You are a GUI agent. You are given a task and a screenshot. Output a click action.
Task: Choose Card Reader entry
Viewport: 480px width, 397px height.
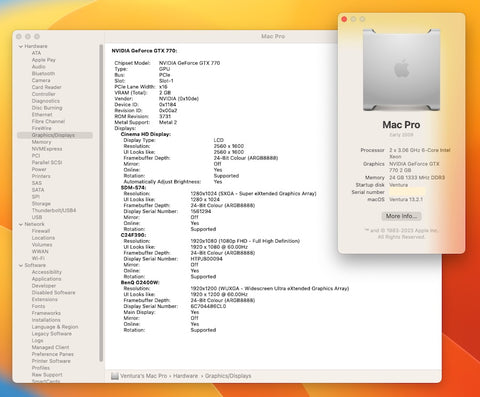coord(47,87)
